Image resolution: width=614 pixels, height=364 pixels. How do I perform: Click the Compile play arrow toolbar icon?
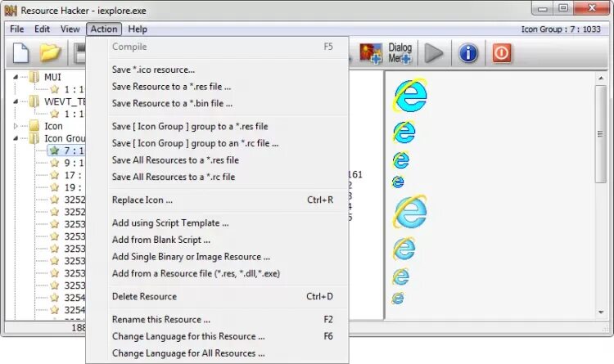[x=433, y=53]
